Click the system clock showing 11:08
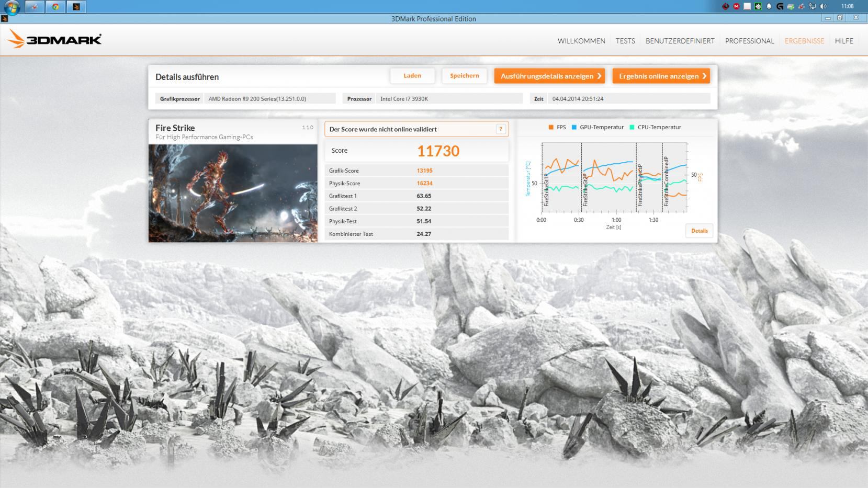868x488 pixels. pos(848,6)
